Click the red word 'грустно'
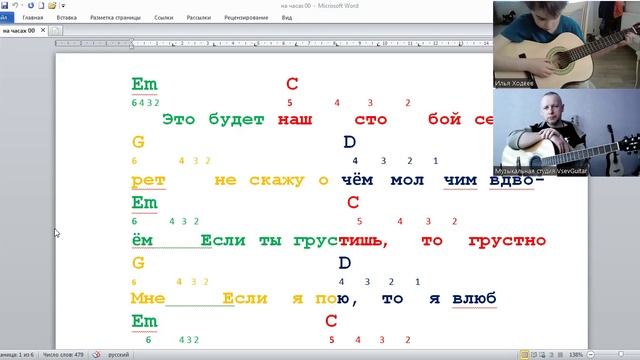Image resolution: width=640 pixels, height=360 pixels. [507, 241]
